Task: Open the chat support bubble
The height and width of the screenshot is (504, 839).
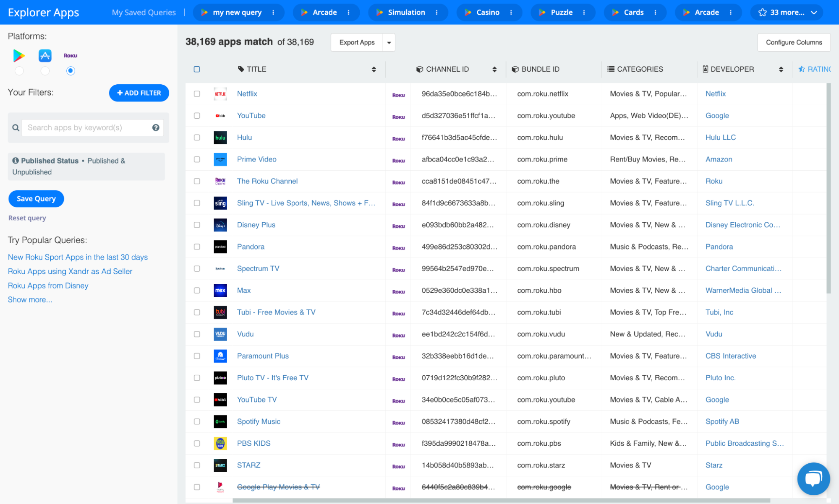Action: coord(813,478)
